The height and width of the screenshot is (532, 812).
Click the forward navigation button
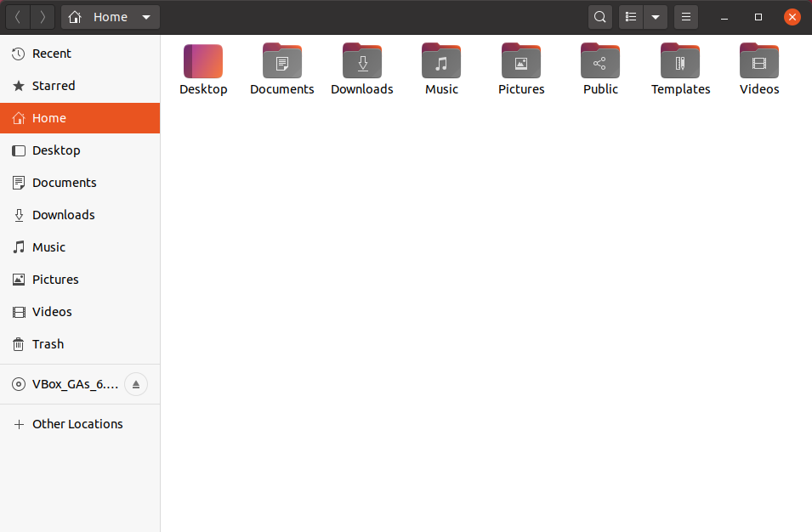[41, 17]
